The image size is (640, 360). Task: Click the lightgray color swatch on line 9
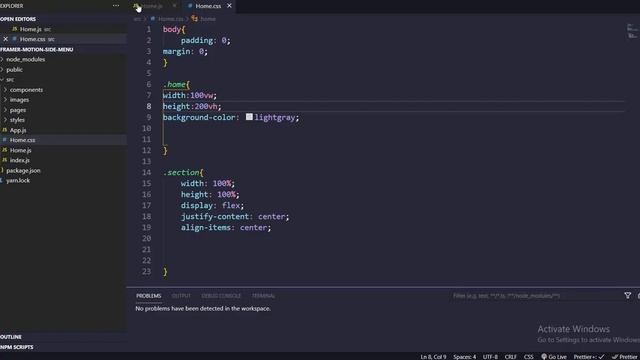click(249, 117)
